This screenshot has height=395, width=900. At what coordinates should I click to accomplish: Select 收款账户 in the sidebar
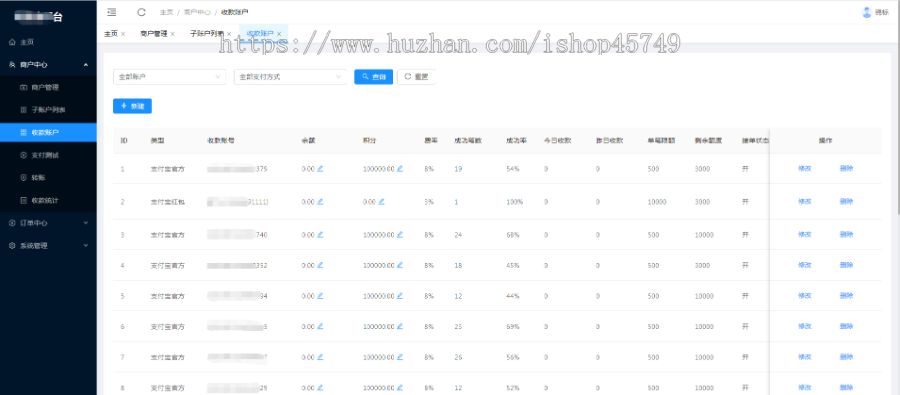pos(48,132)
